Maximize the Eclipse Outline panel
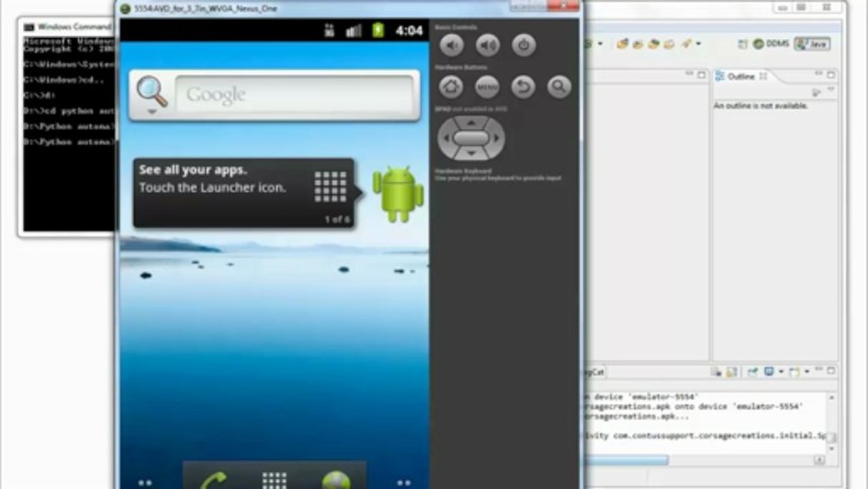 tap(831, 75)
